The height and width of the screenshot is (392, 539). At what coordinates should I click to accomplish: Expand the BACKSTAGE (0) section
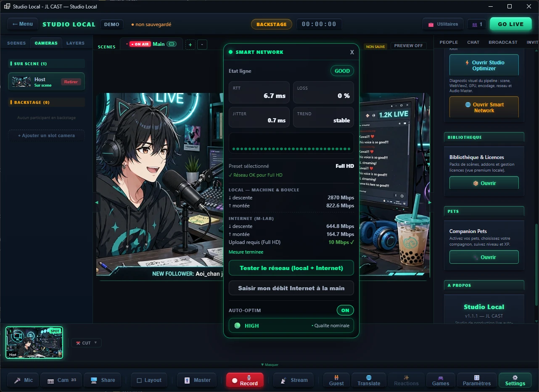46,102
